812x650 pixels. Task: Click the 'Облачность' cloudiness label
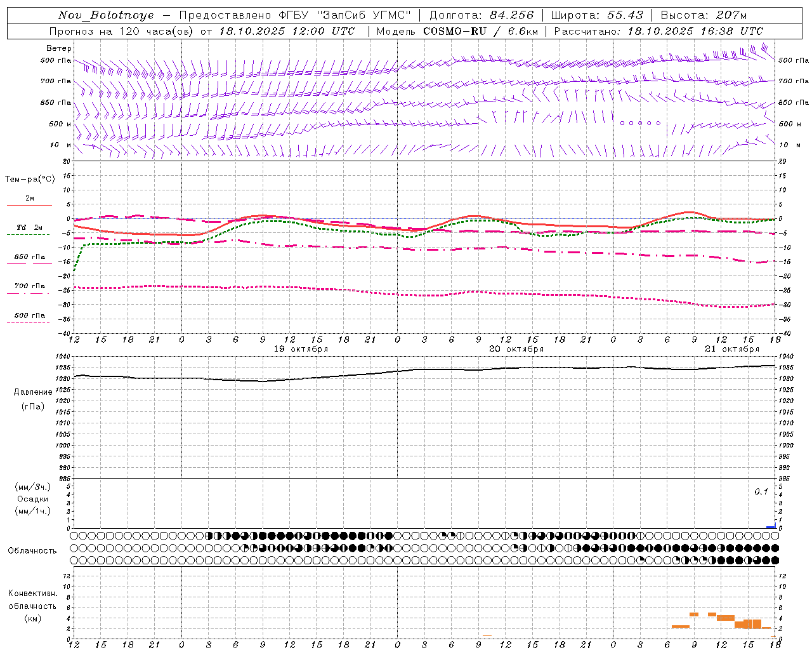coord(32,551)
